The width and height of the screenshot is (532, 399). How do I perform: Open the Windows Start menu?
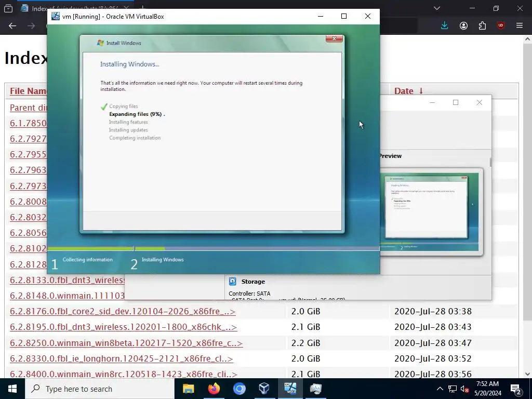[12, 389]
